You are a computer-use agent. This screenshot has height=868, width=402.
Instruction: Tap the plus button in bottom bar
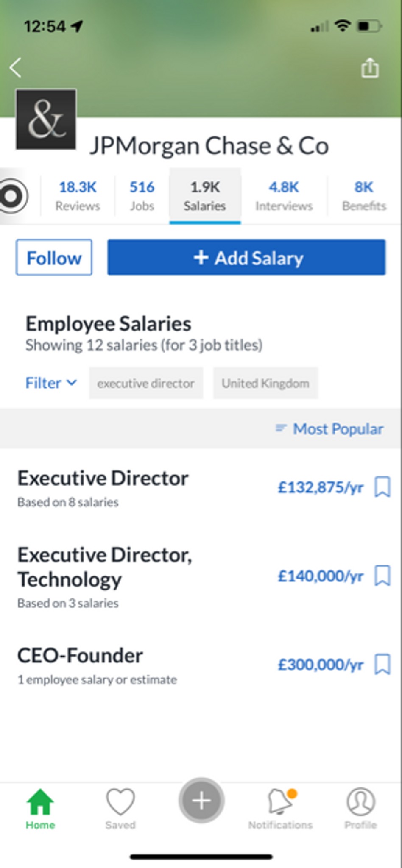(201, 801)
